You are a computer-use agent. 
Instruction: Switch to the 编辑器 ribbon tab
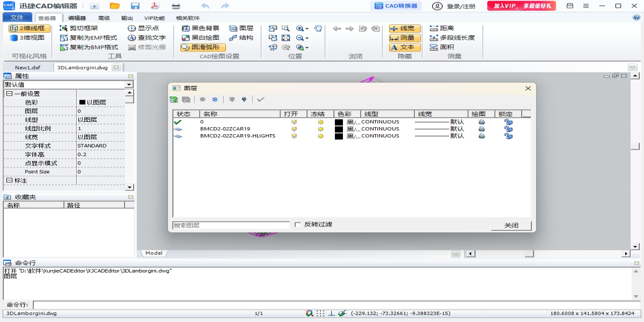(x=77, y=18)
